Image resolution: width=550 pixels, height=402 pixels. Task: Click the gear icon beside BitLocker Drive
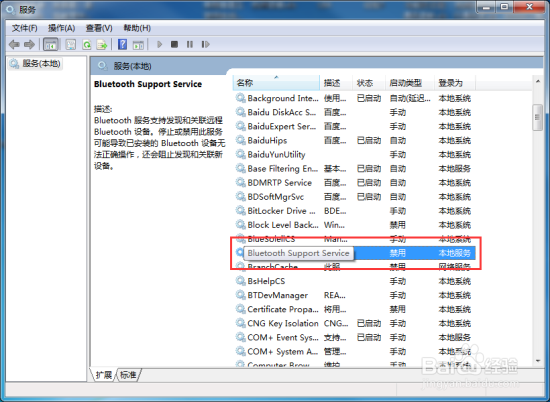tap(240, 210)
